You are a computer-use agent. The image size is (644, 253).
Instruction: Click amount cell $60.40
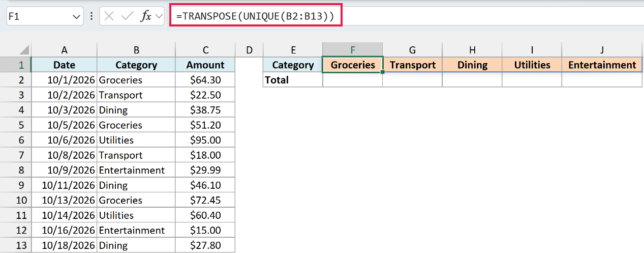[205, 215]
